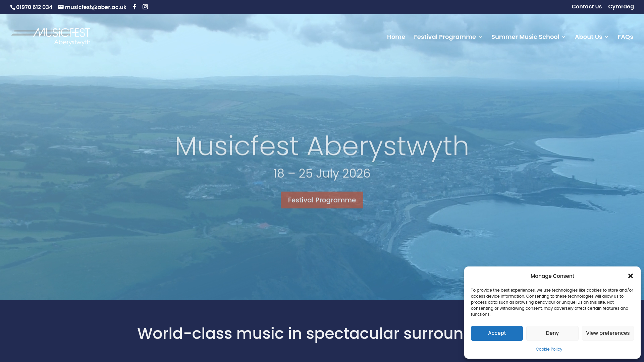The width and height of the screenshot is (644, 362).
Task: Click the Musicfest Aberystwyth logo
Action: pyautogui.click(x=51, y=37)
